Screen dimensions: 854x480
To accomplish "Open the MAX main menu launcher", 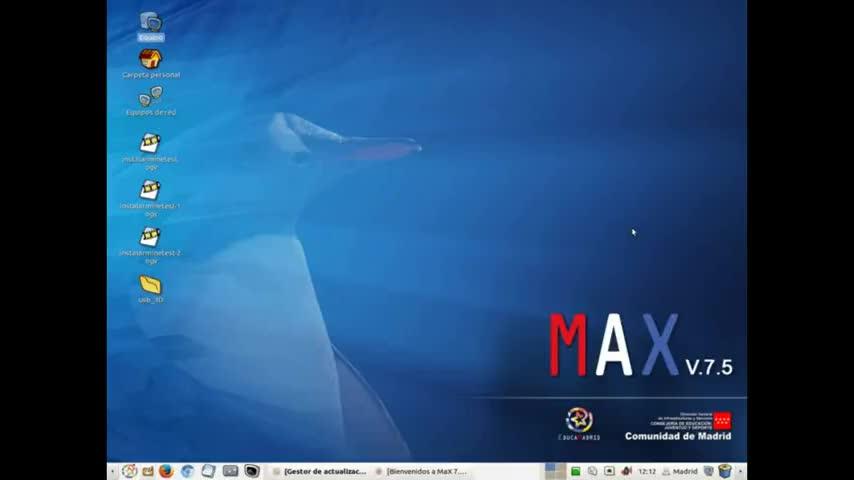I will click(129, 471).
